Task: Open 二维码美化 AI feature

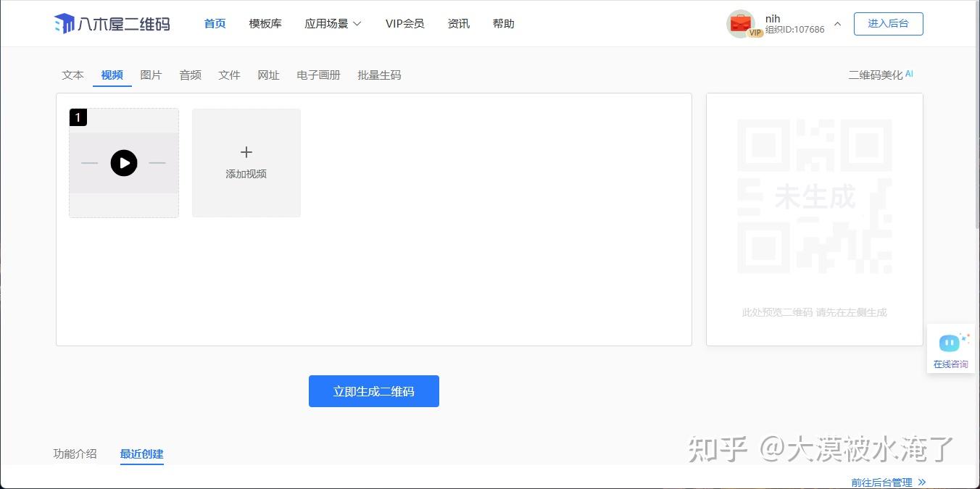Action: [x=881, y=75]
